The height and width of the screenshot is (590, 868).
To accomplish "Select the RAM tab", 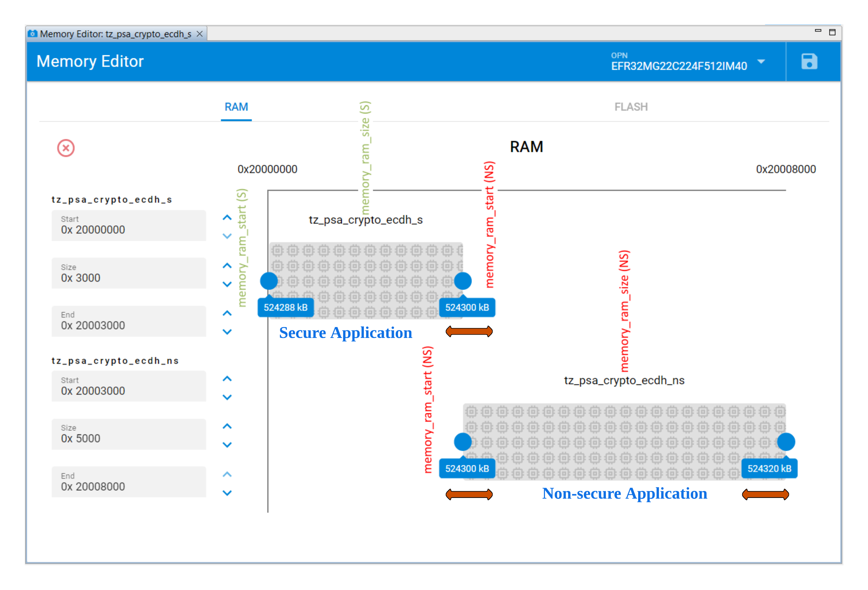I will point(236,107).
